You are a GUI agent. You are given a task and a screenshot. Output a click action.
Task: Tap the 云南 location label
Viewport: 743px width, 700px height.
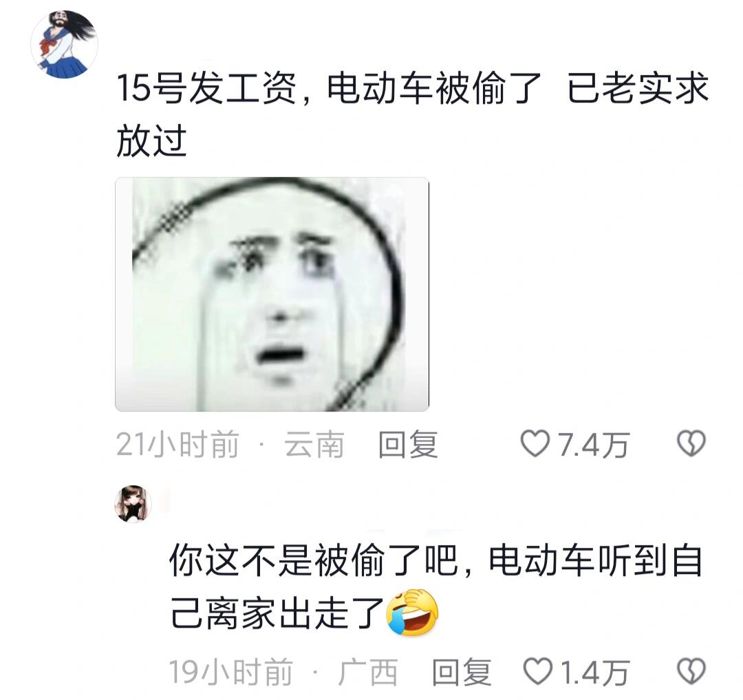tap(314, 445)
